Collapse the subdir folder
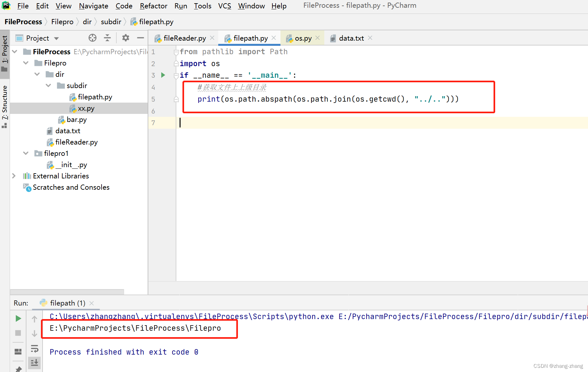This screenshot has height=372, width=588. (x=49, y=85)
